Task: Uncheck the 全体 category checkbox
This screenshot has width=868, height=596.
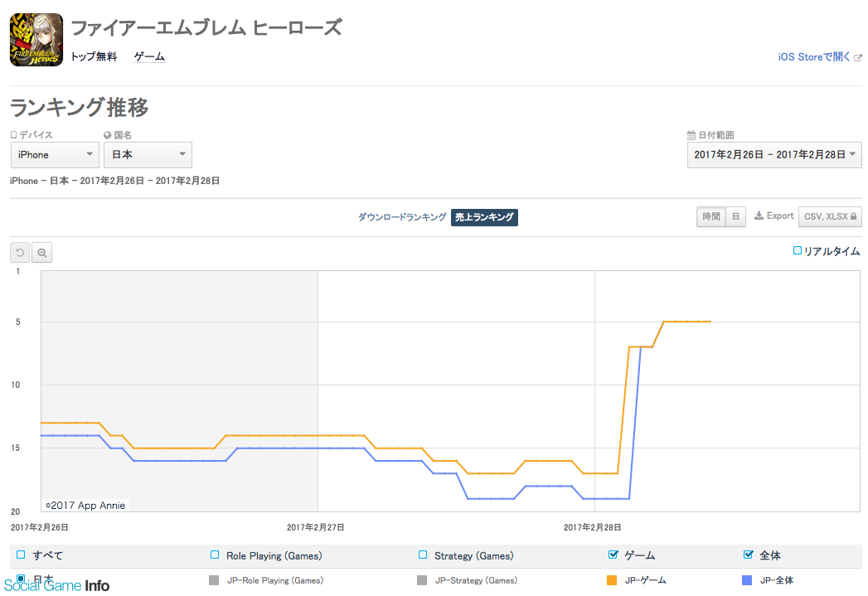Action: pyautogui.click(x=748, y=555)
